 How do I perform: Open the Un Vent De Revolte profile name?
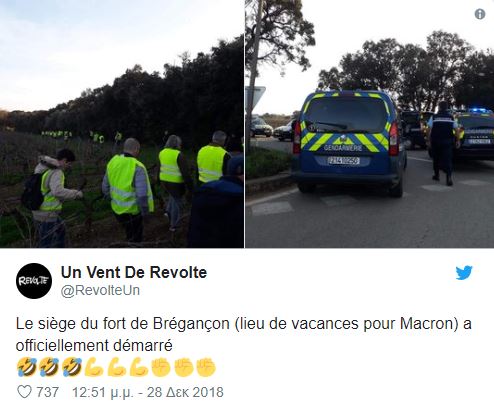[134, 272]
